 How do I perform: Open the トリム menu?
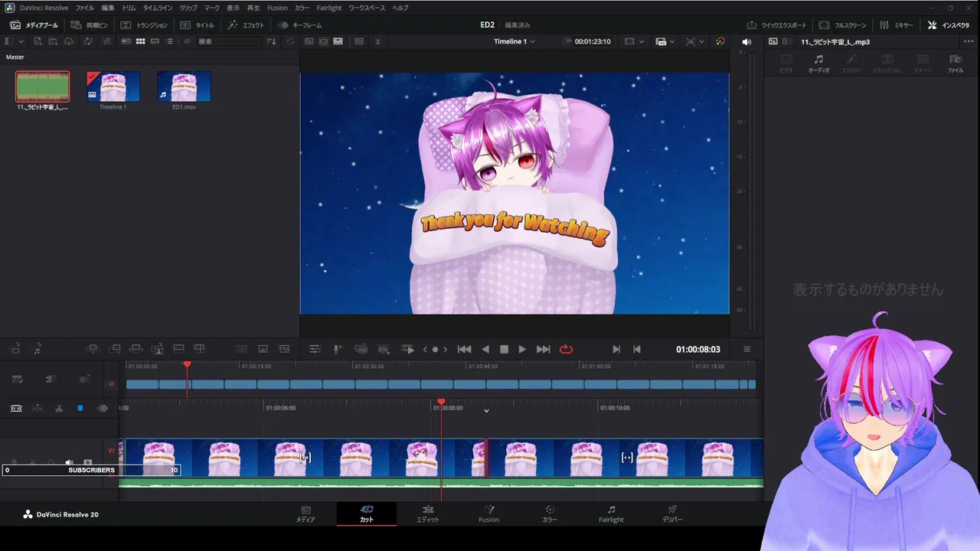(x=129, y=8)
